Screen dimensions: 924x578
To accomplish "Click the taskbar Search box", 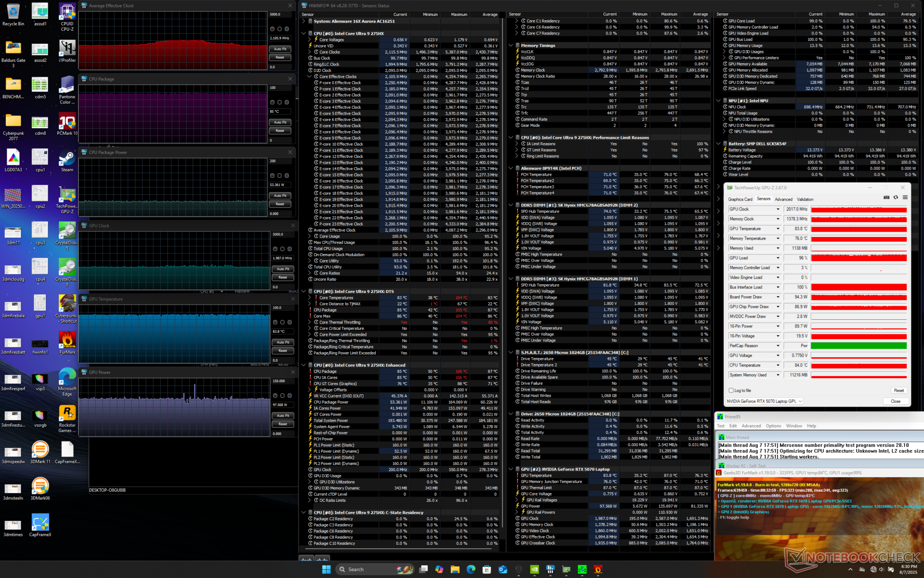I will click(375, 569).
